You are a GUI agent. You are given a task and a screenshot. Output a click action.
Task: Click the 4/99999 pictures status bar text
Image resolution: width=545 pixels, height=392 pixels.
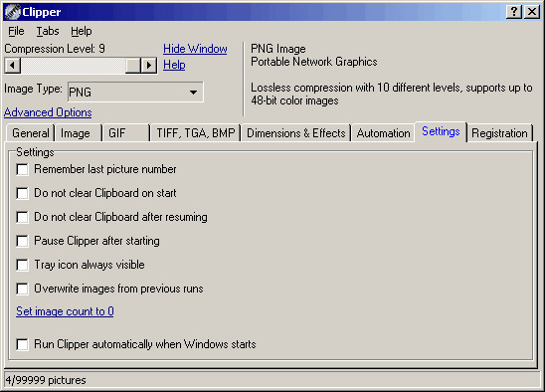click(x=46, y=380)
